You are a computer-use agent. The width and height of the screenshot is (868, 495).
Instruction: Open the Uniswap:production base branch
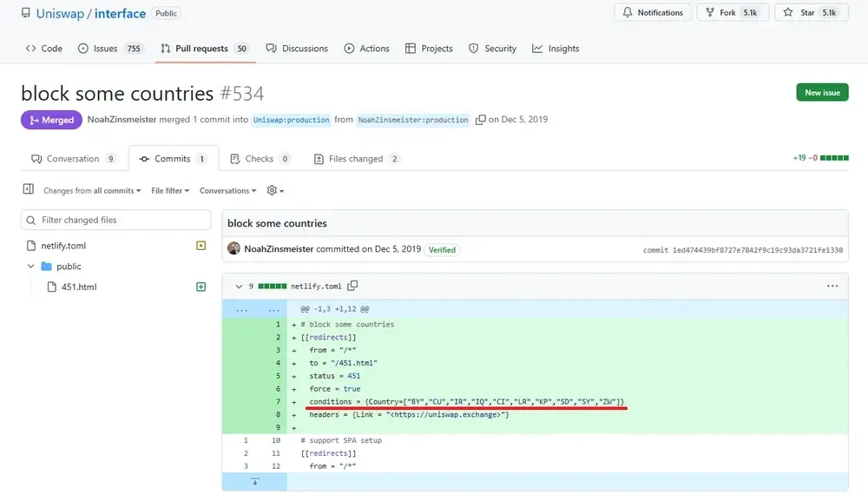pyautogui.click(x=291, y=120)
